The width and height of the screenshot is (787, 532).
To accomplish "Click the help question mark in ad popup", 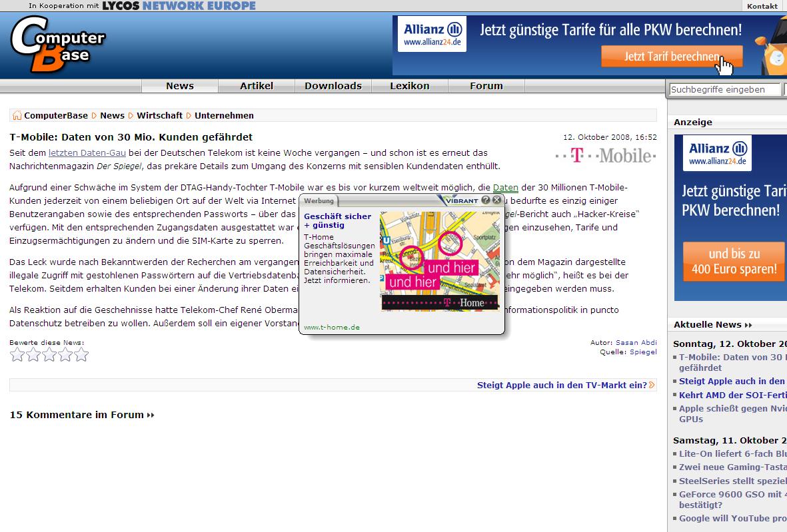I will click(x=485, y=200).
